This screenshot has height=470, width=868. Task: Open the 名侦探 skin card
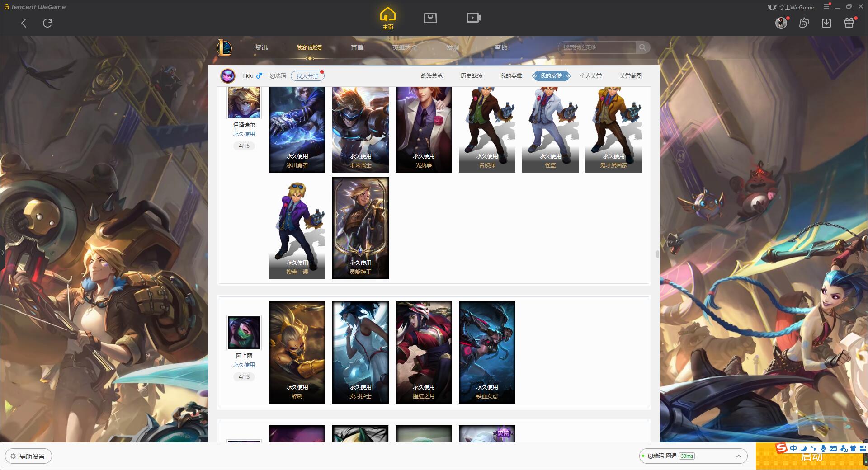(487, 129)
